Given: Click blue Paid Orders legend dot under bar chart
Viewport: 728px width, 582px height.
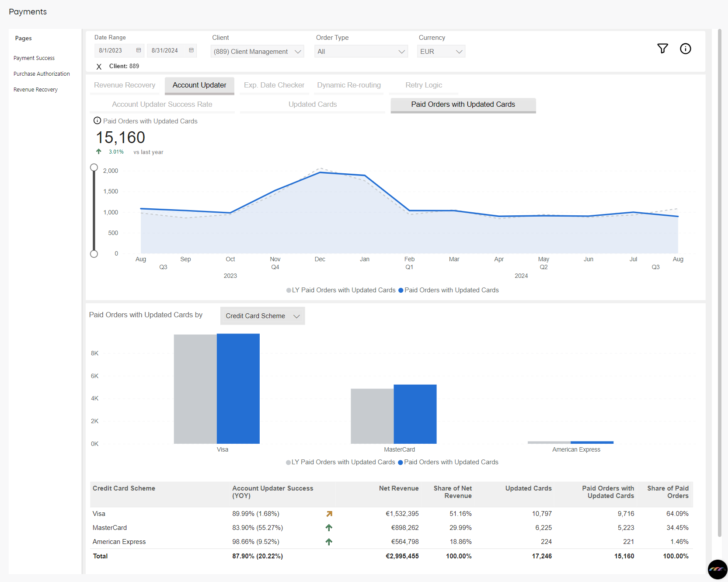Looking at the screenshot, I should pos(400,462).
